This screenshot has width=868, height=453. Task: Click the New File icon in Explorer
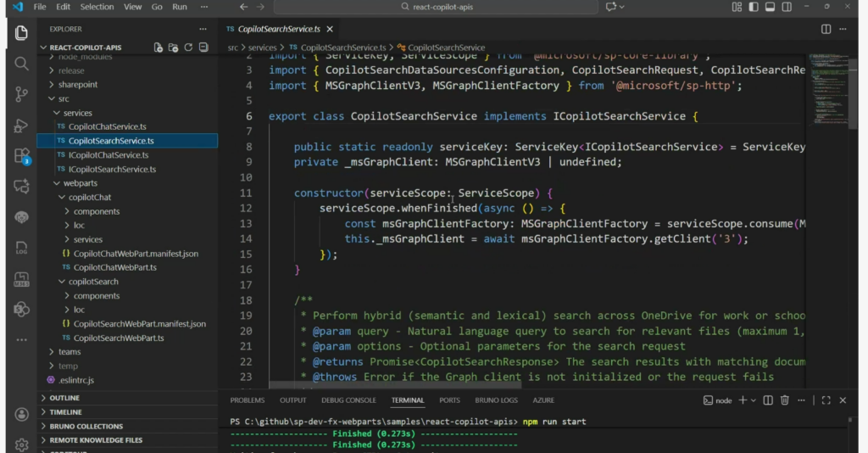click(159, 48)
